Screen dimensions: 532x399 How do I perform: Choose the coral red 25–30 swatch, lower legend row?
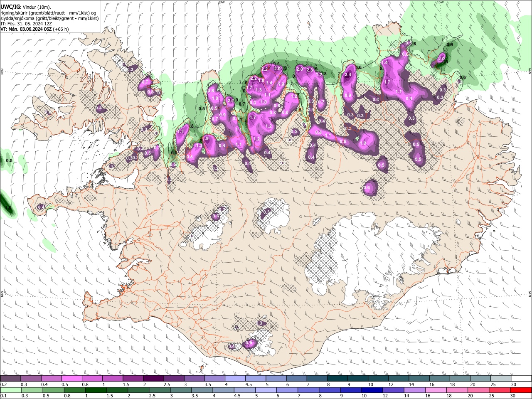(x=501, y=390)
